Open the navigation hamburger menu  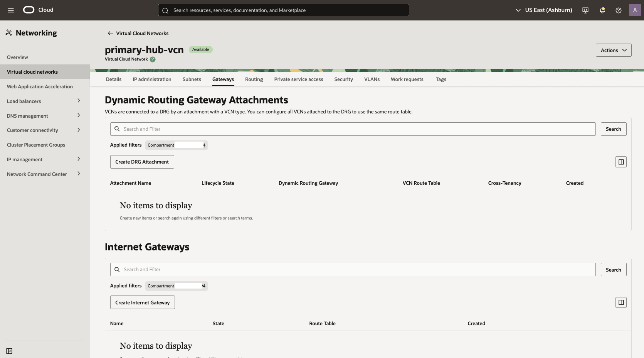click(11, 10)
